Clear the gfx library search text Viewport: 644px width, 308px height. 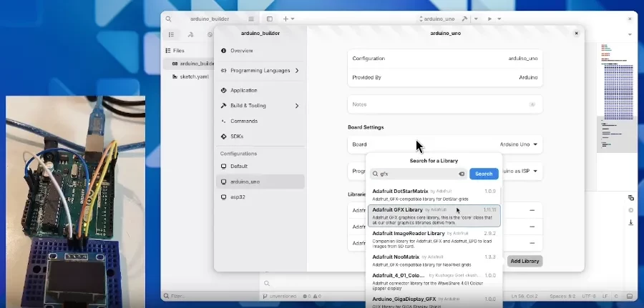tap(462, 174)
